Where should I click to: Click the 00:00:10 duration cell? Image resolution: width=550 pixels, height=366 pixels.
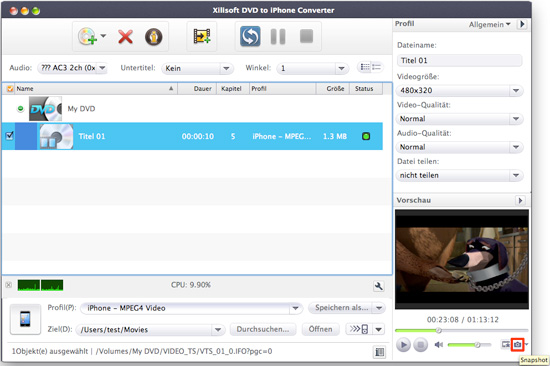[197, 137]
